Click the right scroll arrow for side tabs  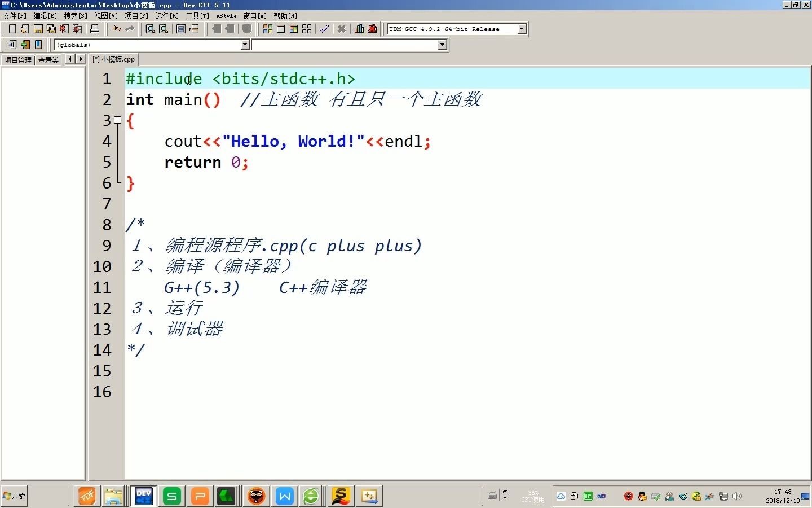[80, 59]
